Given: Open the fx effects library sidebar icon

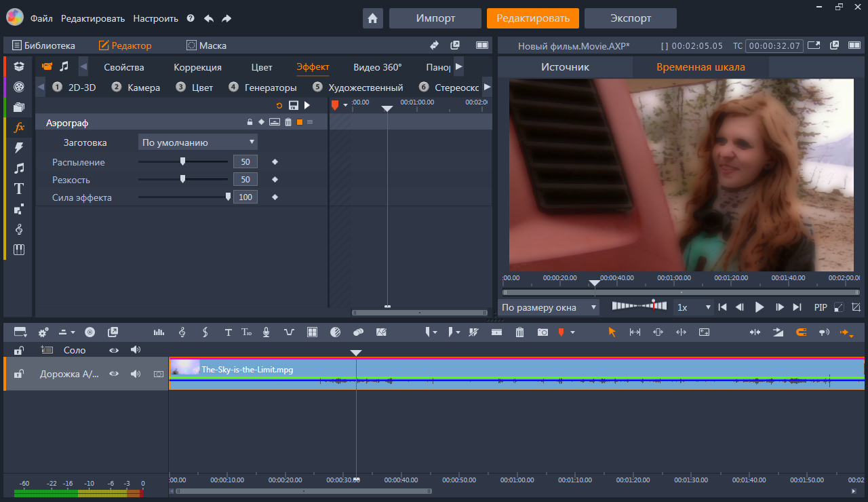Looking at the screenshot, I should pos(19,127).
